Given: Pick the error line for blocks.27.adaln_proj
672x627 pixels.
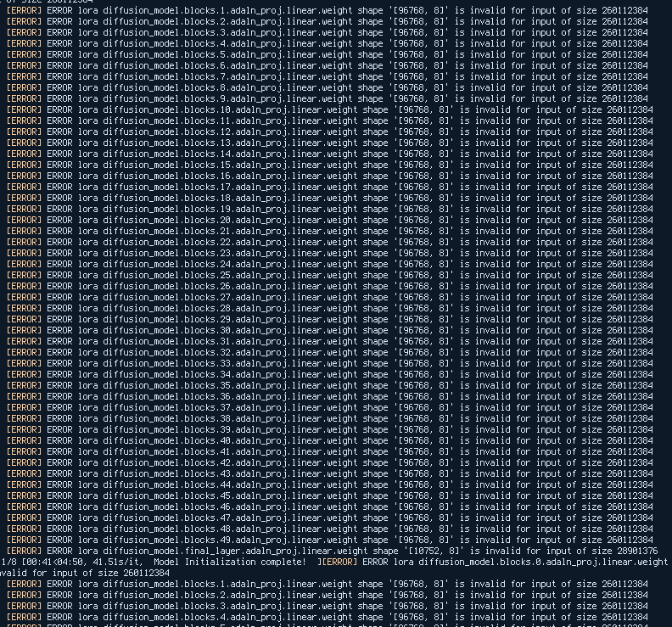Looking at the screenshot, I should (329, 298).
